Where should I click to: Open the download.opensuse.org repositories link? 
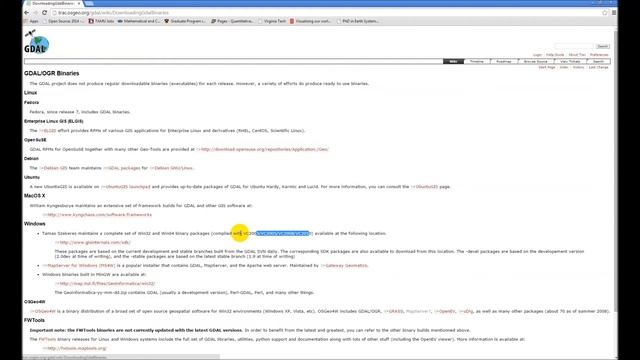tap(262, 149)
